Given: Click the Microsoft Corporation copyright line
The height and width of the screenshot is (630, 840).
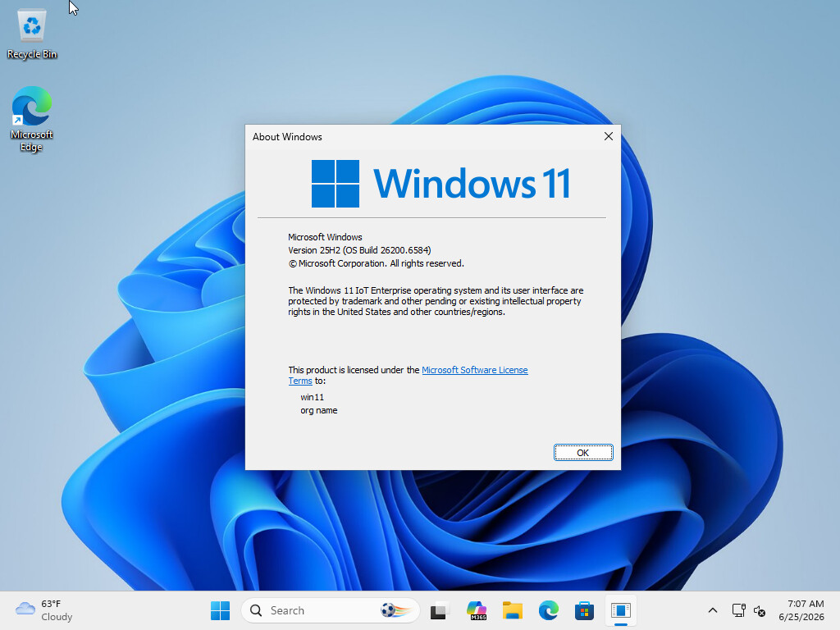Looking at the screenshot, I should tap(376, 263).
